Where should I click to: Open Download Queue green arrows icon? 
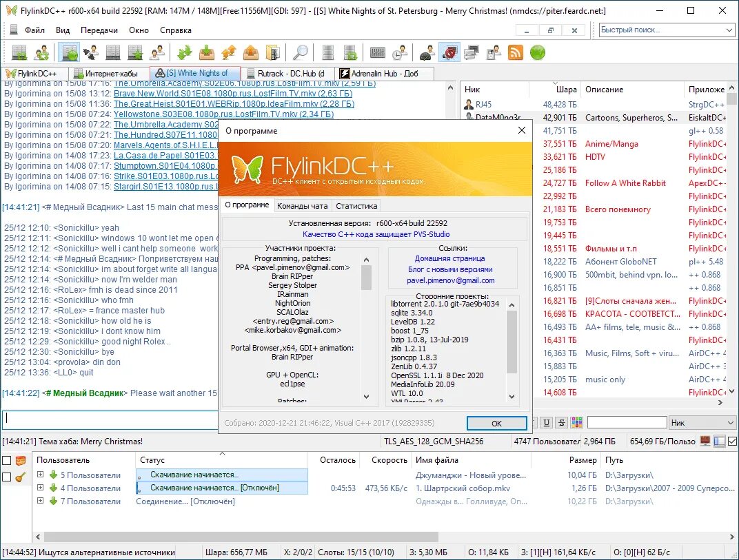tap(184, 52)
